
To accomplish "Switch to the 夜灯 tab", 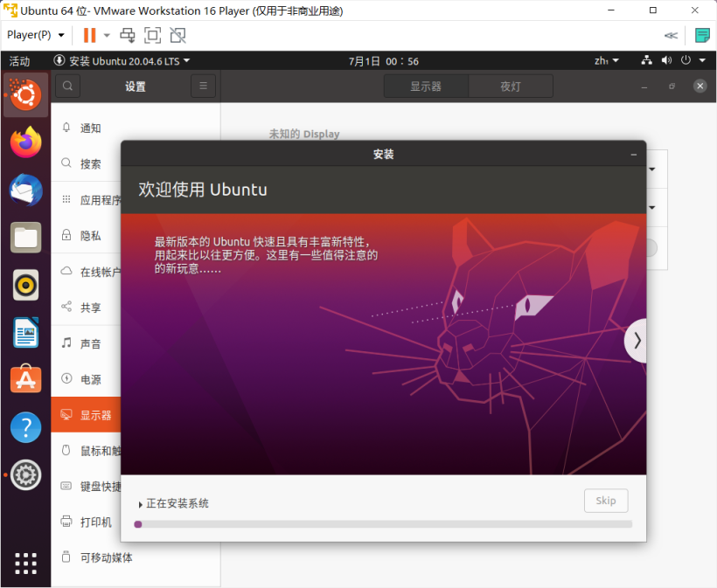I will tap(510, 86).
